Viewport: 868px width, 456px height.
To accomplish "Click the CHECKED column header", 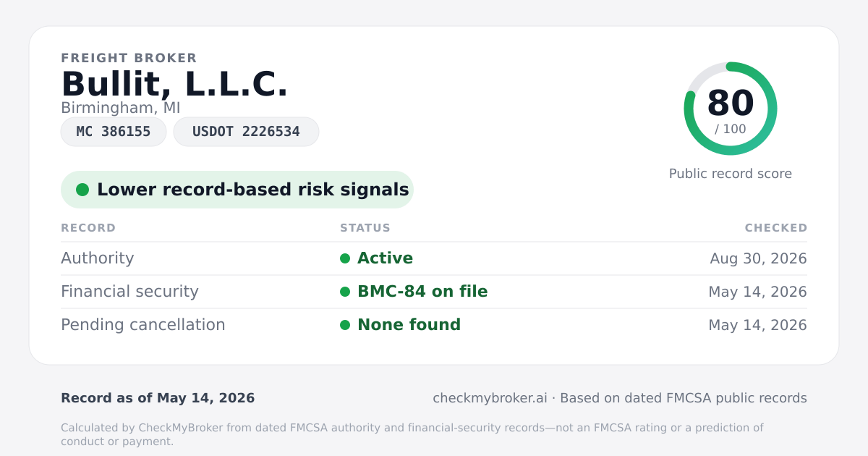I will [x=776, y=228].
